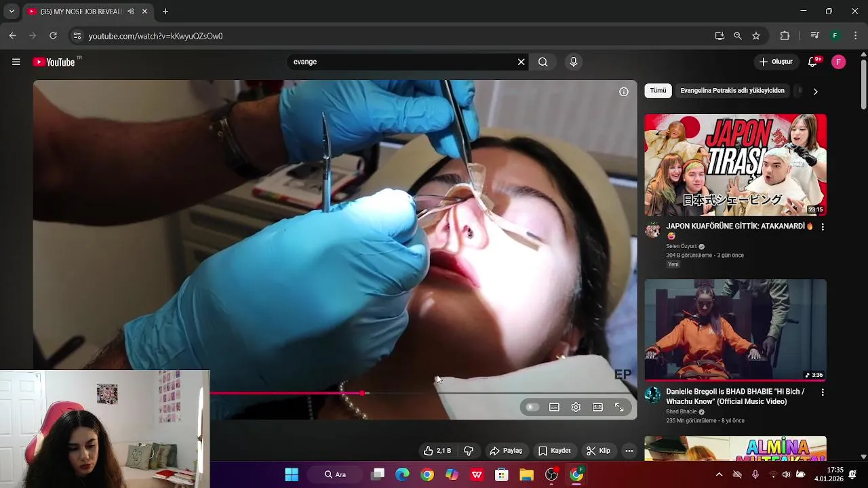The image size is (868, 488).
Task: Open the YouTube notifications bell
Action: (x=812, y=62)
